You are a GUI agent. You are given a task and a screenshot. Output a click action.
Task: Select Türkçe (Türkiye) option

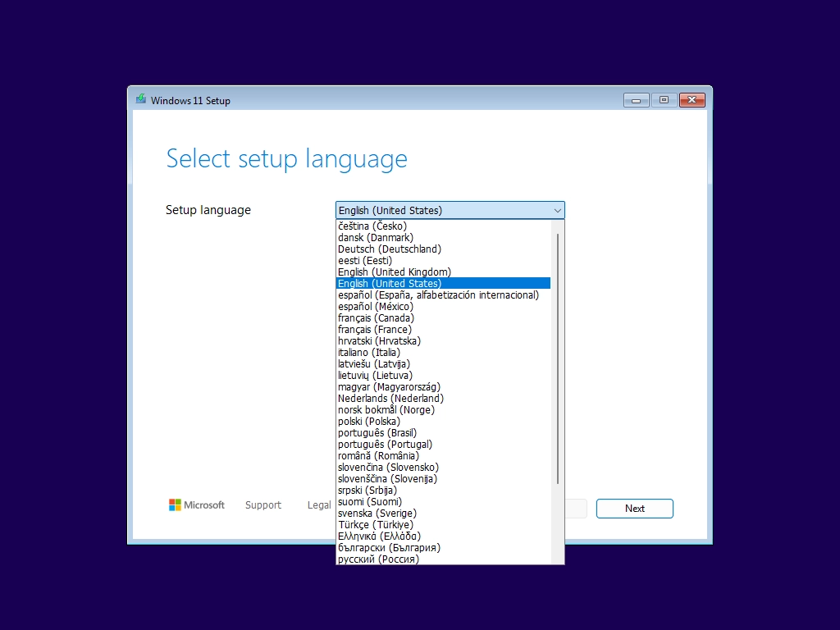pos(443,525)
